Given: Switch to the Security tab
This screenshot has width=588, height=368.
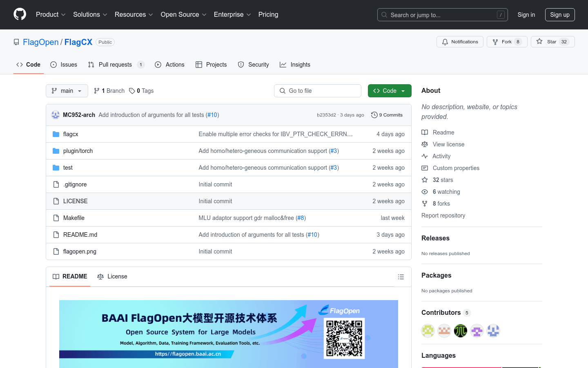Looking at the screenshot, I should tap(253, 65).
